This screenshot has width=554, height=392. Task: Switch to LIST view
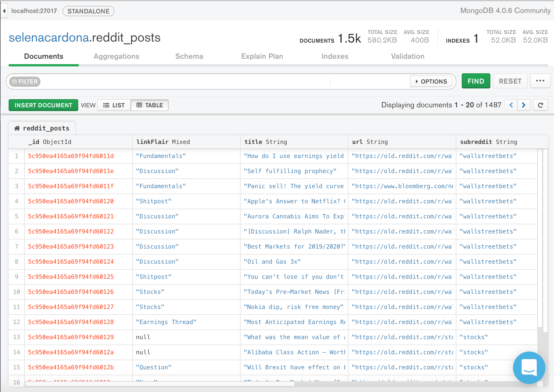(x=114, y=105)
